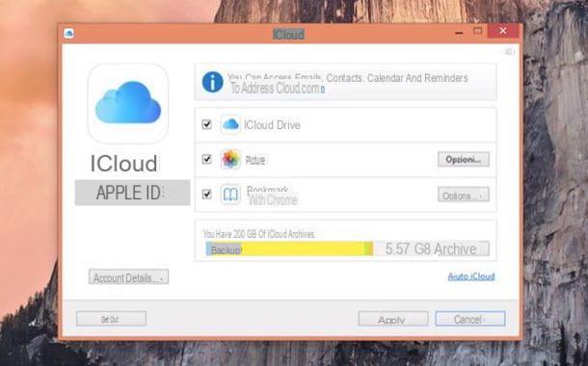Click the iCloud Drive label

point(272,125)
